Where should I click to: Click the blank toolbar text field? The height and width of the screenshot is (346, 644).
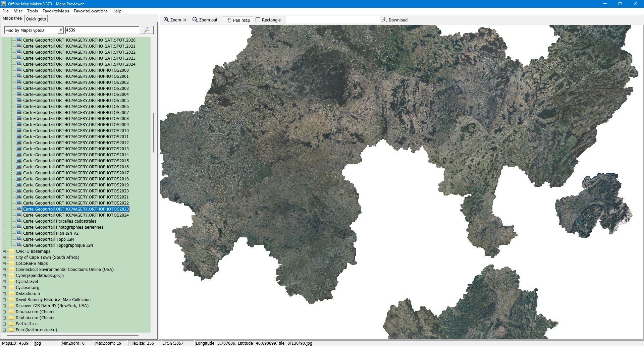(332, 20)
